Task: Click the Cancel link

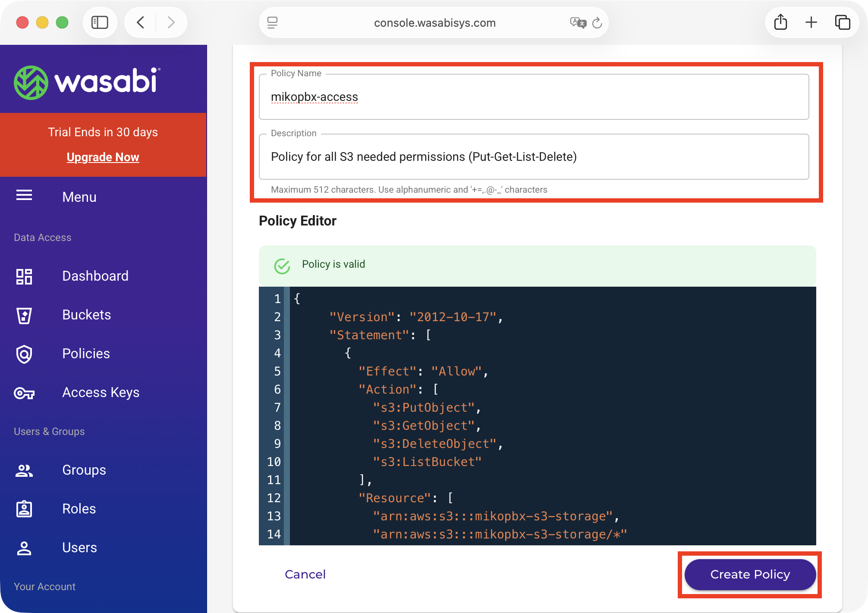Action: point(305,574)
